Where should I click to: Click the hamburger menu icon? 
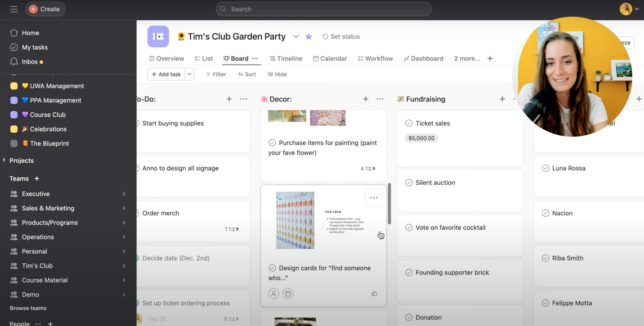14,9
